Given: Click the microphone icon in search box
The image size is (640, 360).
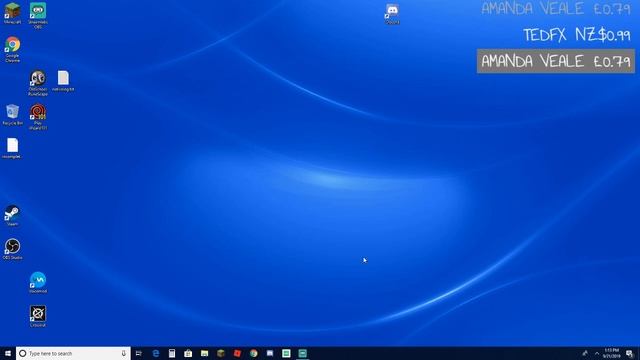Looking at the screenshot, I should coord(124,353).
